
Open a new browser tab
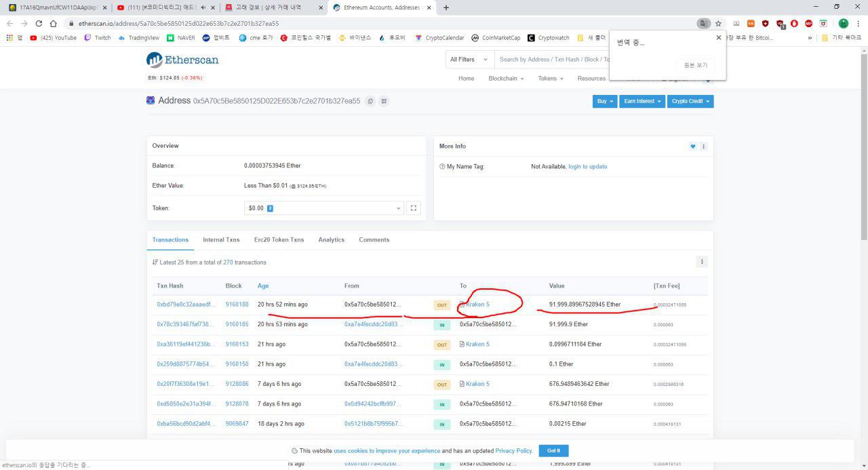446,7
